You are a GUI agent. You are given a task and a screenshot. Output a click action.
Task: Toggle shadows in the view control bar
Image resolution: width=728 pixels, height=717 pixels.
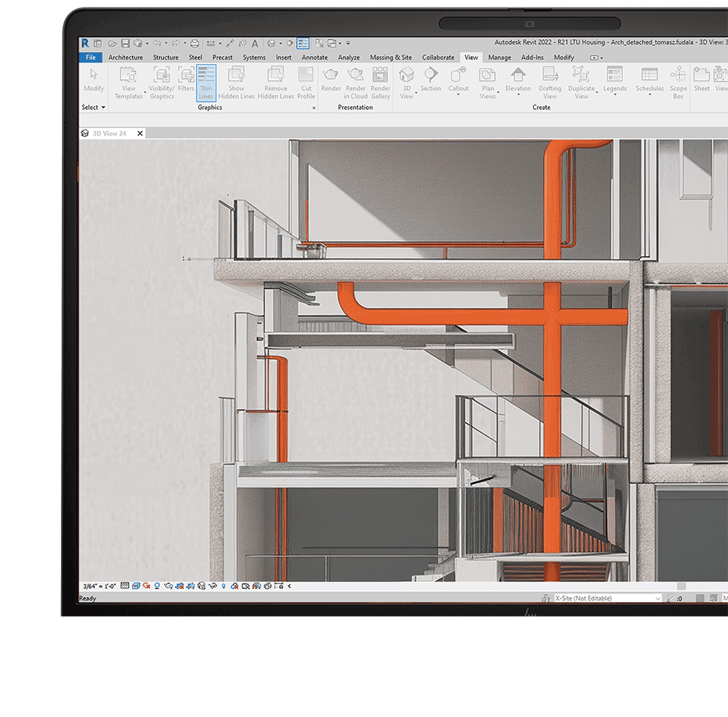coord(157,586)
